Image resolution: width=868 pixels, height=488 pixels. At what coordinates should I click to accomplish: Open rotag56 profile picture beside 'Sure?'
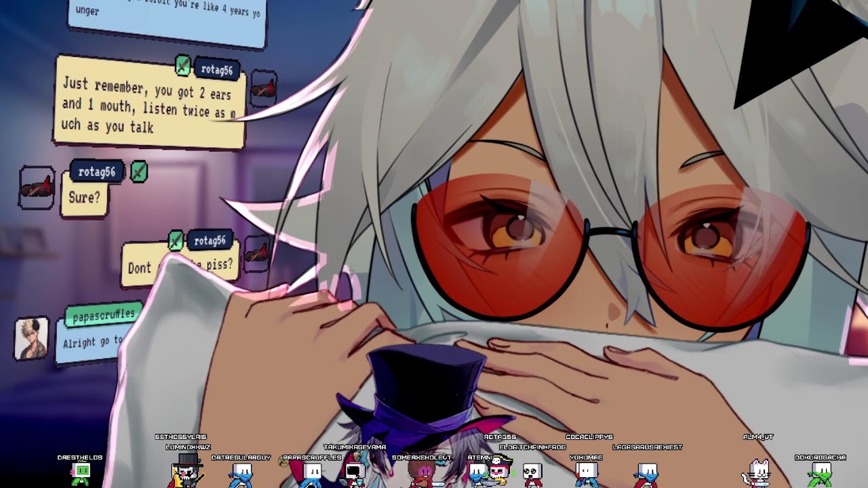pos(37,187)
